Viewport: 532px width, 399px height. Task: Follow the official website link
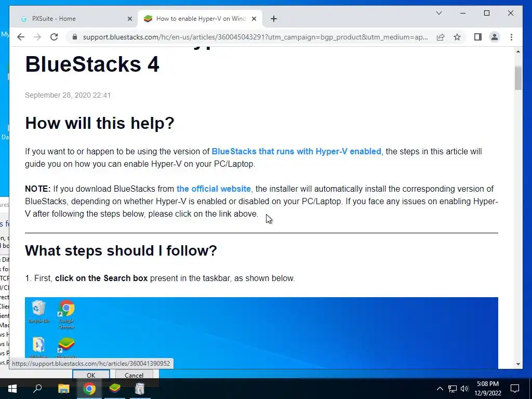[214, 189]
